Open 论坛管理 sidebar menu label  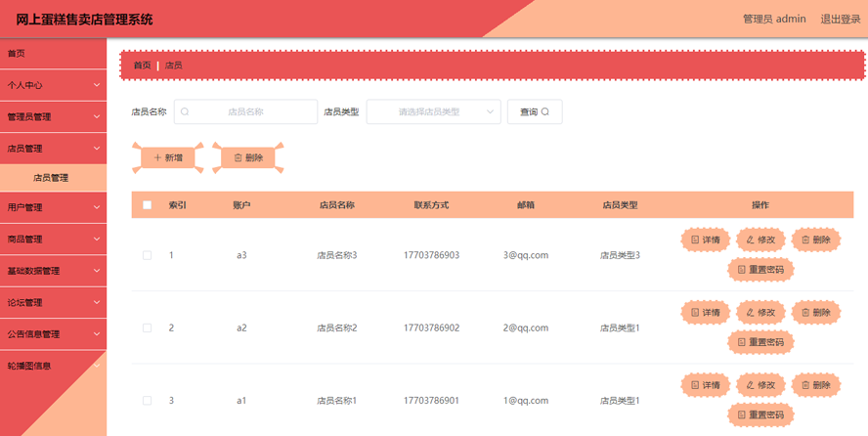[x=24, y=303]
